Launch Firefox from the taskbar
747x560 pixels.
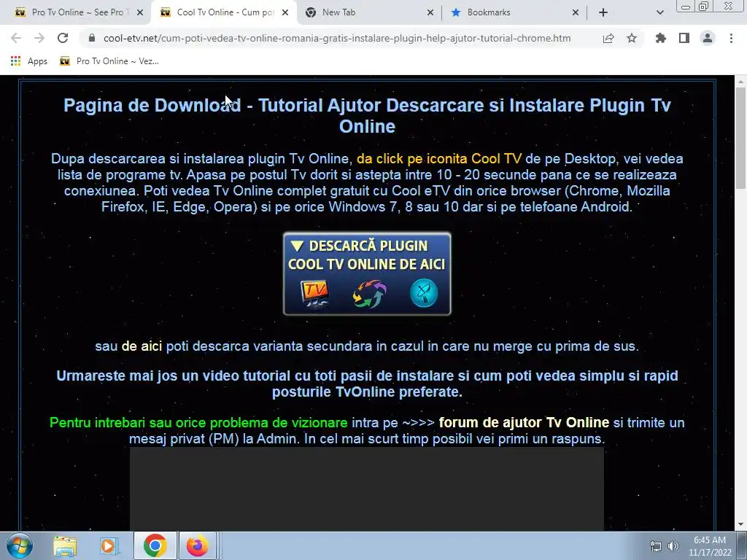click(198, 545)
